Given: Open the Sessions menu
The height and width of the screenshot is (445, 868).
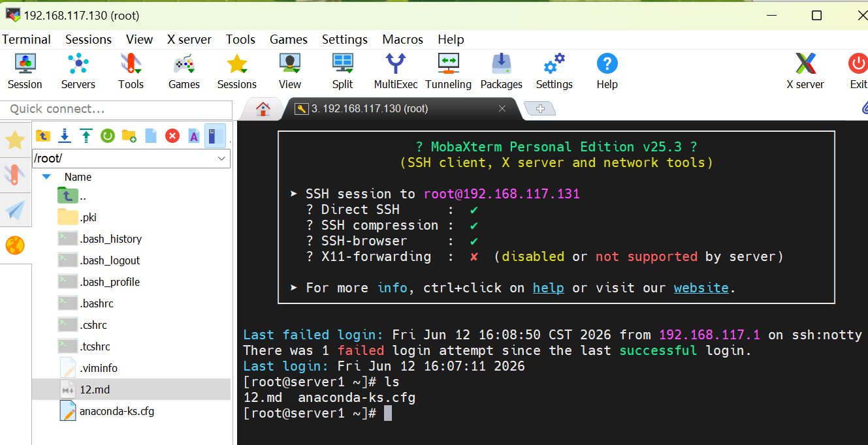Looking at the screenshot, I should tap(88, 39).
